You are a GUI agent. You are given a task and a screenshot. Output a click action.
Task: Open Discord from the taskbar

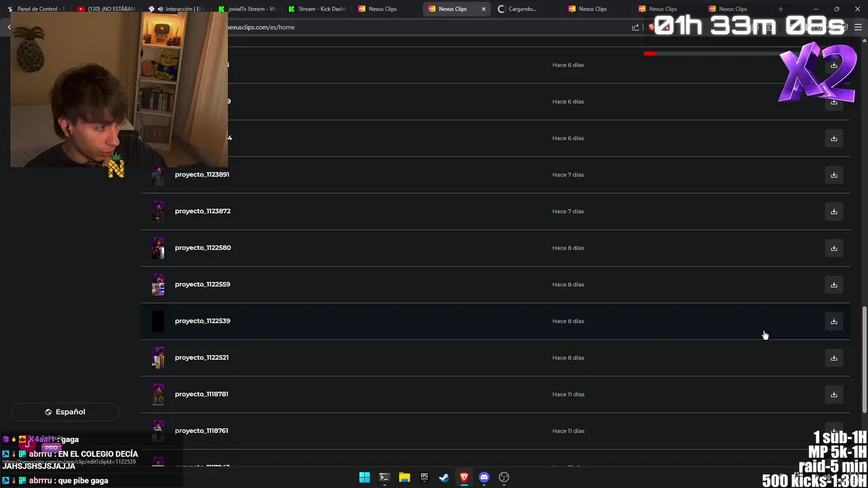484,477
